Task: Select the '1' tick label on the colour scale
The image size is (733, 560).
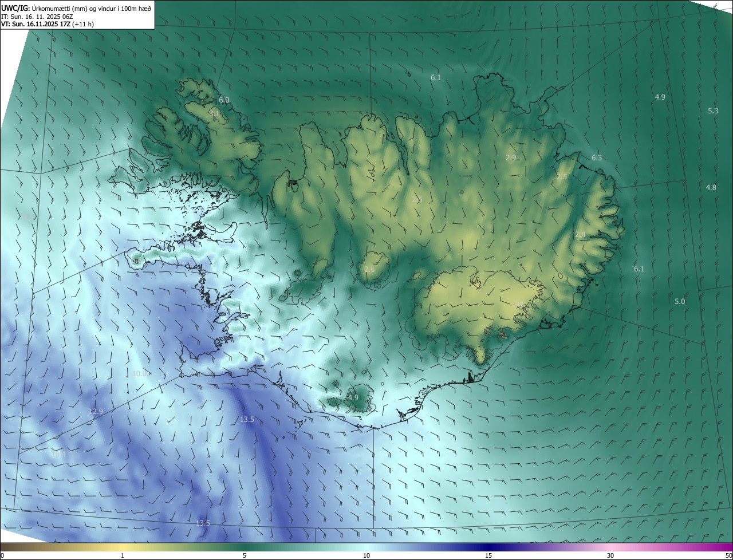Action: pos(123,555)
